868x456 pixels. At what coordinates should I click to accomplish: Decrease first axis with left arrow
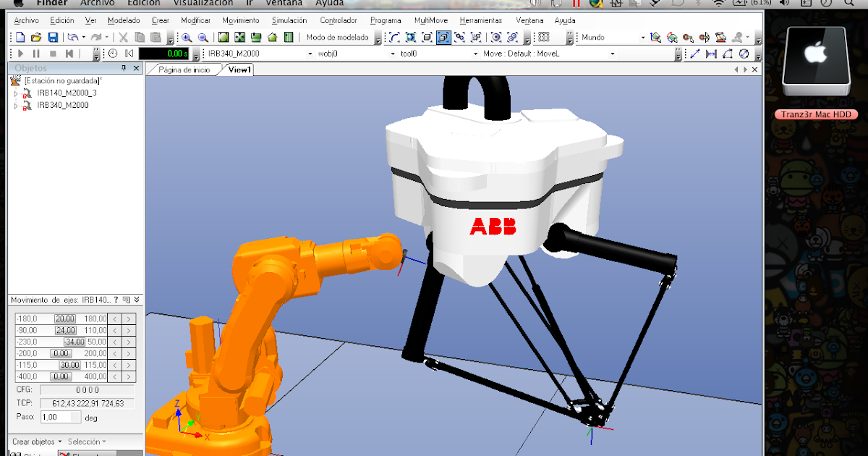116,318
